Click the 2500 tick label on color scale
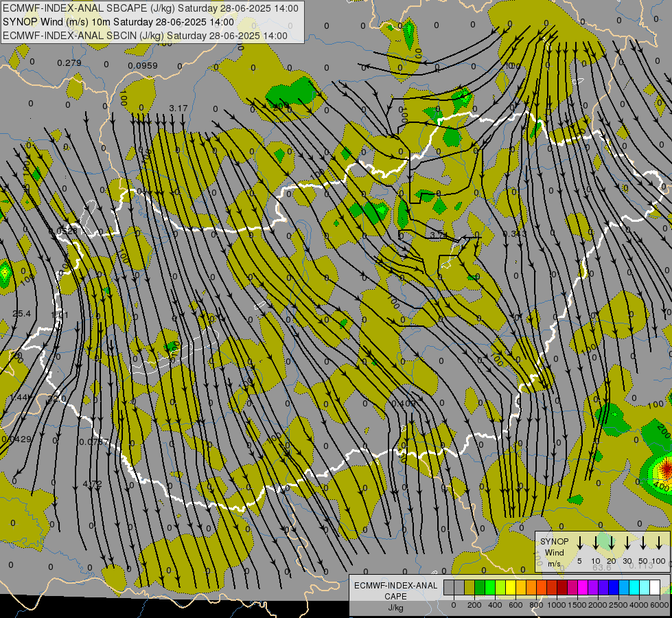The width and height of the screenshot is (672, 618). [618, 605]
